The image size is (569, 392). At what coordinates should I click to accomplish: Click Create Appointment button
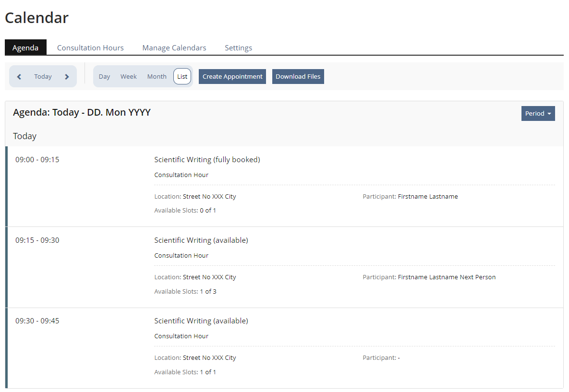pos(232,77)
